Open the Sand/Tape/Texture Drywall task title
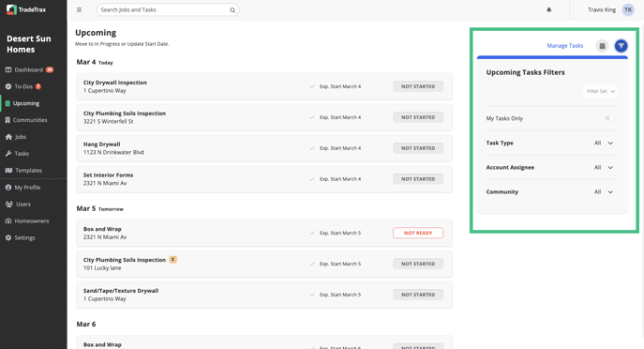 [x=121, y=291]
